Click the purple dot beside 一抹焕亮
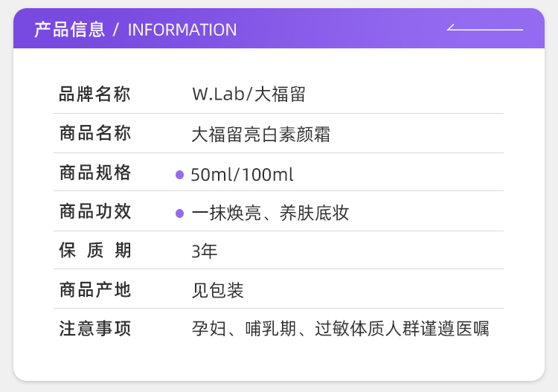 point(179,213)
